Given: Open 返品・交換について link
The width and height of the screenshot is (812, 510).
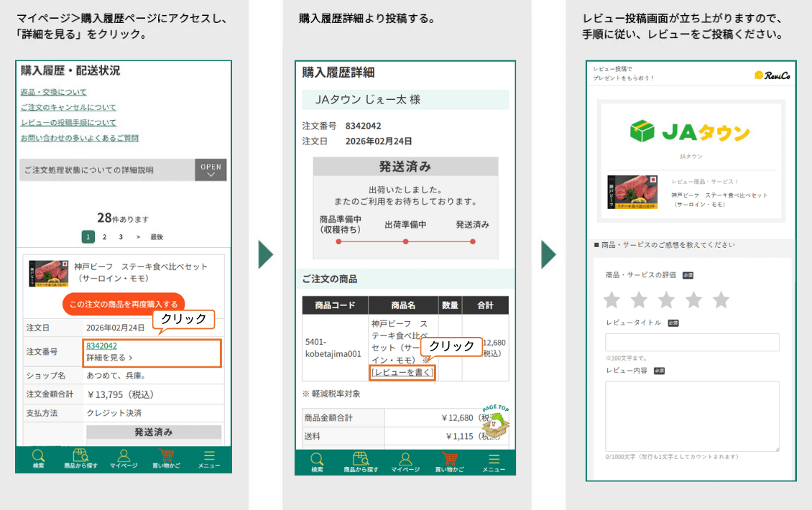Looking at the screenshot, I should [53, 92].
